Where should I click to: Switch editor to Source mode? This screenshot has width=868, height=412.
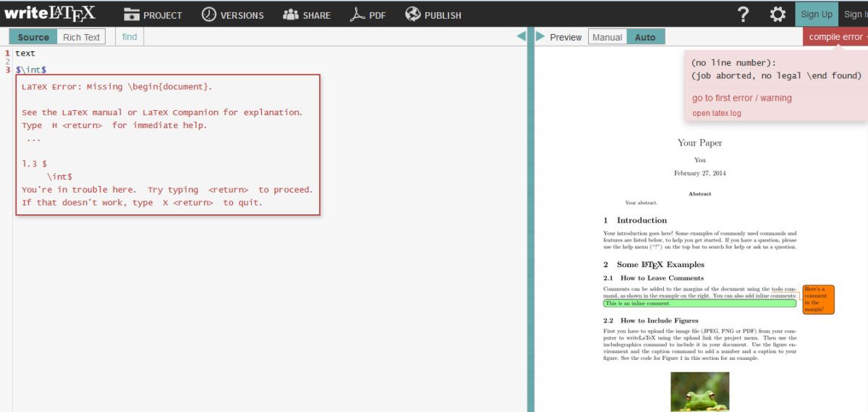pos(33,37)
